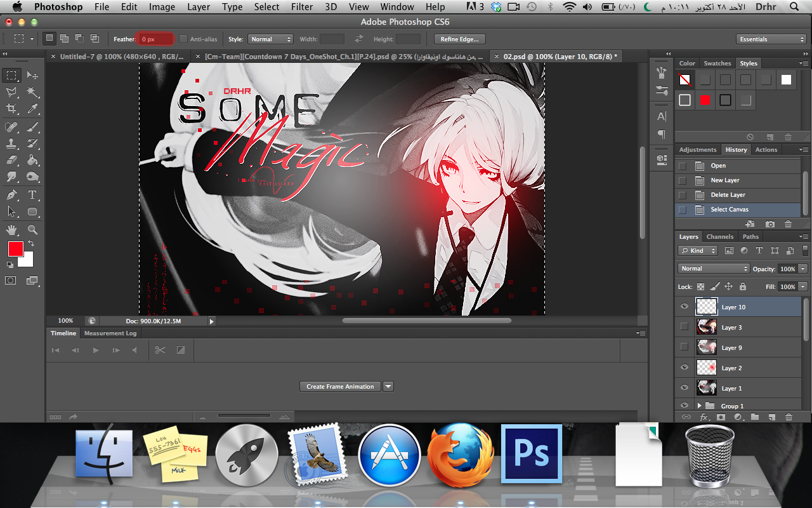Select the Pen tool

click(11, 195)
